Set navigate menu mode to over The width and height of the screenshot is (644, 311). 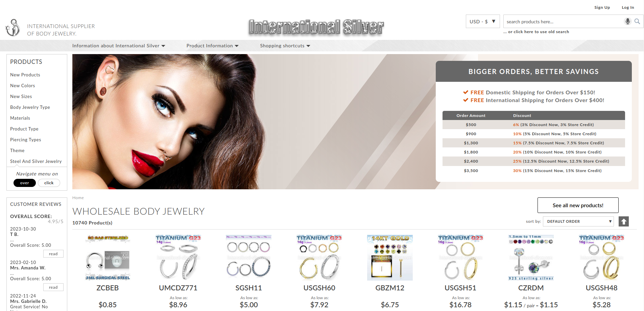coord(25,183)
